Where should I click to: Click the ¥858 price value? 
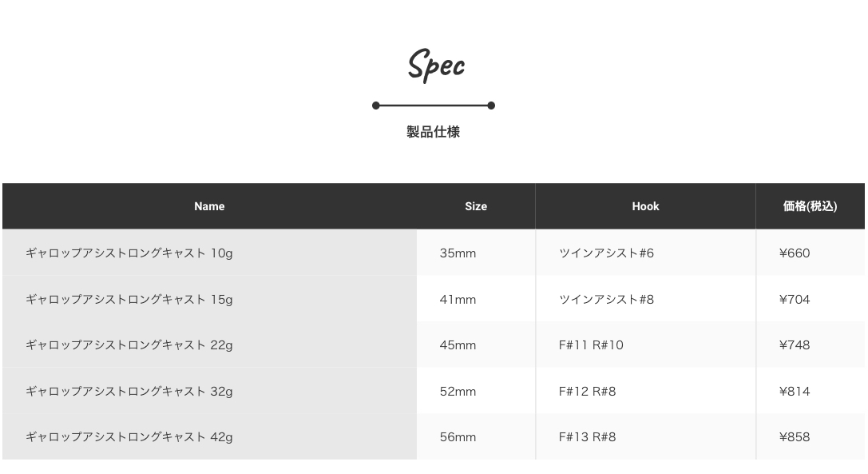click(x=795, y=437)
